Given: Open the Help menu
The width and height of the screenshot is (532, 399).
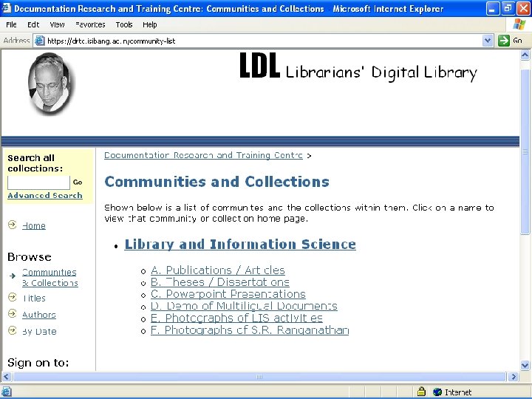Looking at the screenshot, I should tap(149, 24).
